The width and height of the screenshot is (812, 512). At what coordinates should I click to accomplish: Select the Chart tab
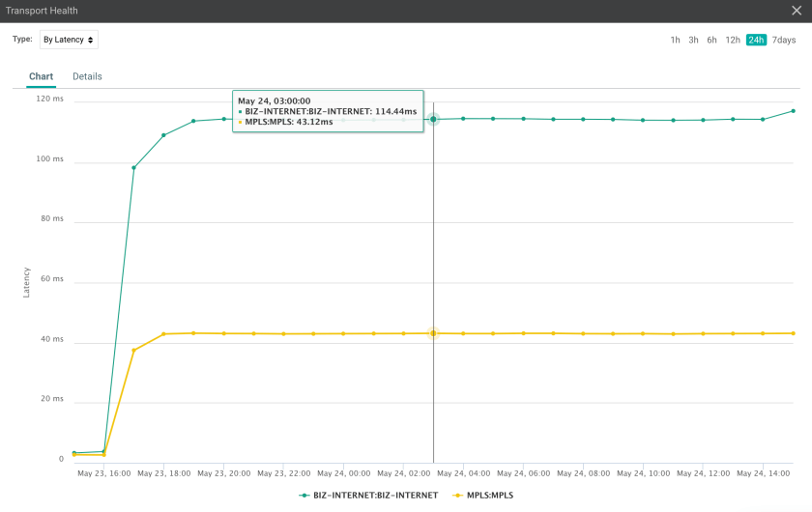41,76
